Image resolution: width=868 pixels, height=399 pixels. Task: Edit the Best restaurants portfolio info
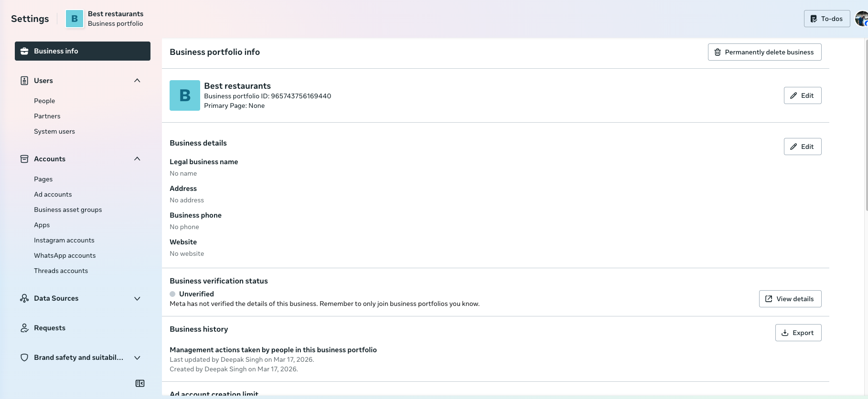tap(803, 95)
